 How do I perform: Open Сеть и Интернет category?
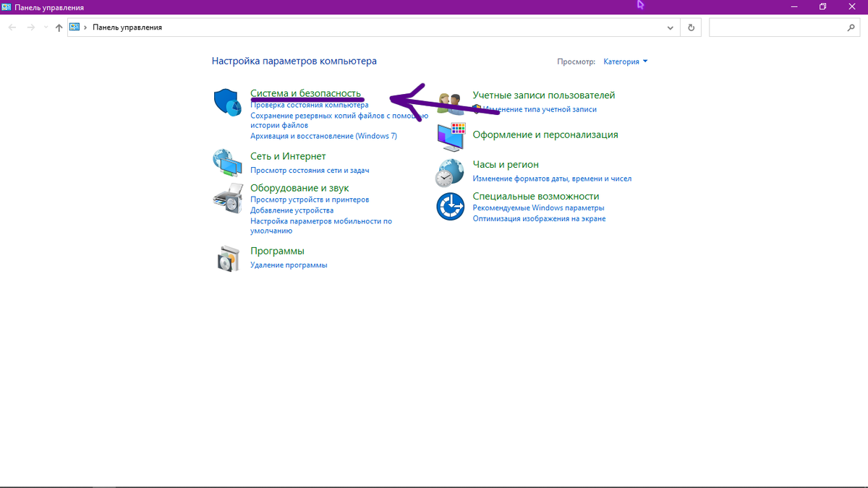(288, 156)
